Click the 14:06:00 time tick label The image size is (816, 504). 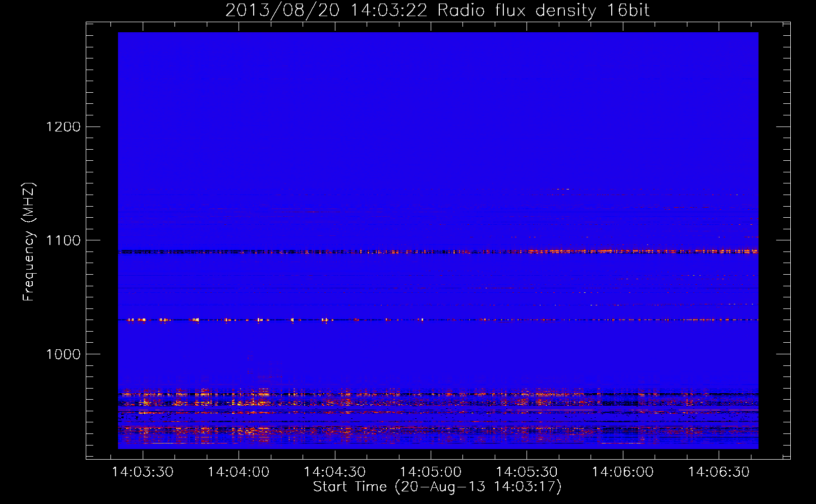(623, 472)
